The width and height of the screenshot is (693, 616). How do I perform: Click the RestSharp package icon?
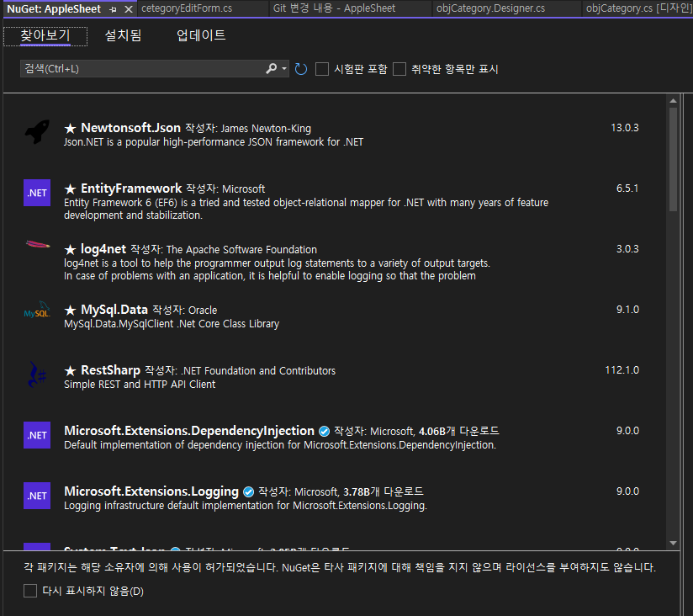coord(37,374)
